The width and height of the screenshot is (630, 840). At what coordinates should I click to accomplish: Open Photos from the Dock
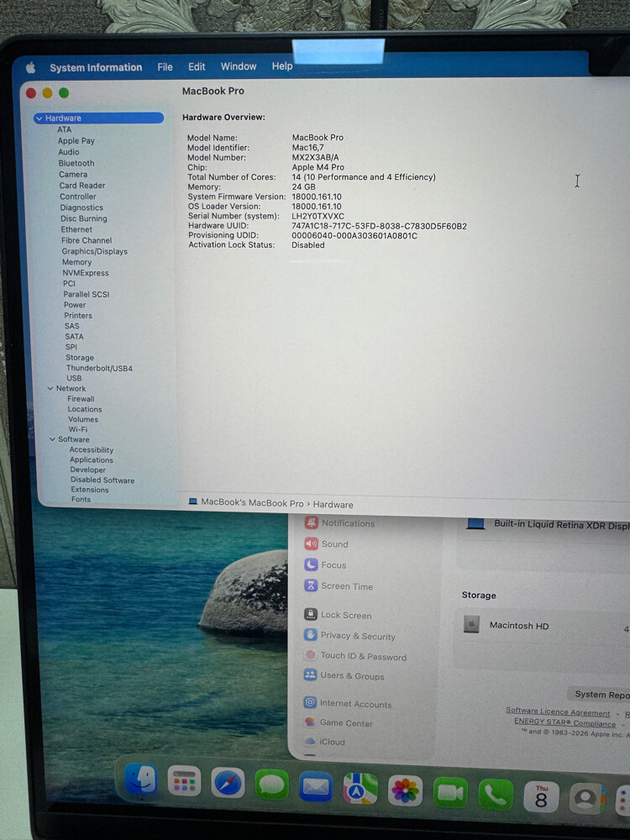coord(405,790)
